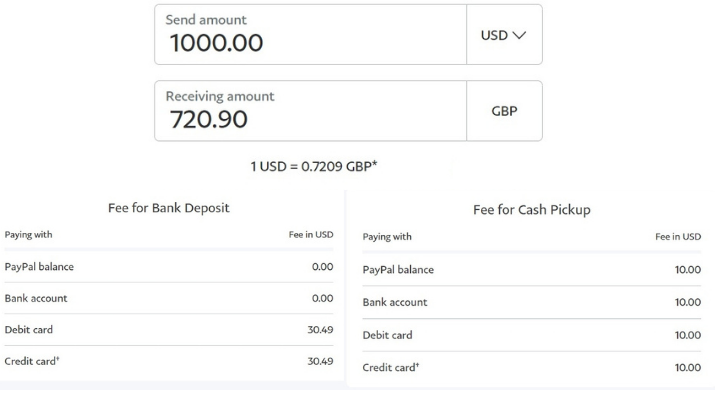This screenshot has height=400, width=715.
Task: Click Fee in USD header in Cash Pickup
Action: click(678, 237)
